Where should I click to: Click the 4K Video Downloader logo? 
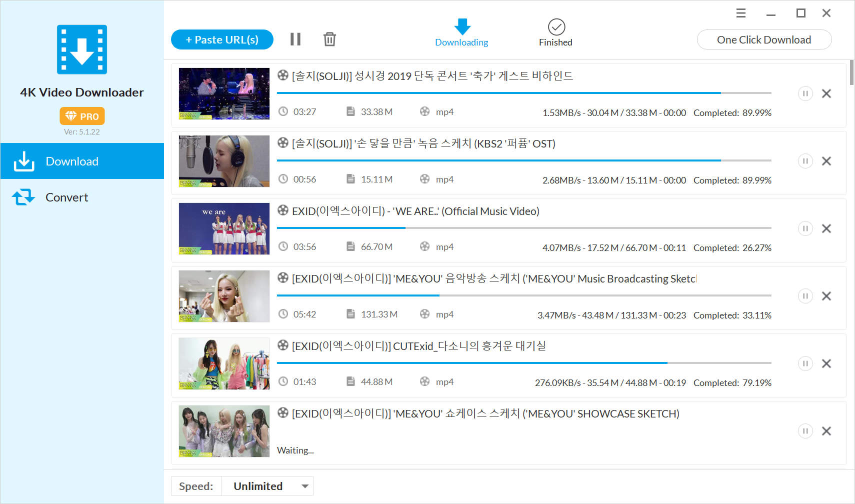click(82, 49)
